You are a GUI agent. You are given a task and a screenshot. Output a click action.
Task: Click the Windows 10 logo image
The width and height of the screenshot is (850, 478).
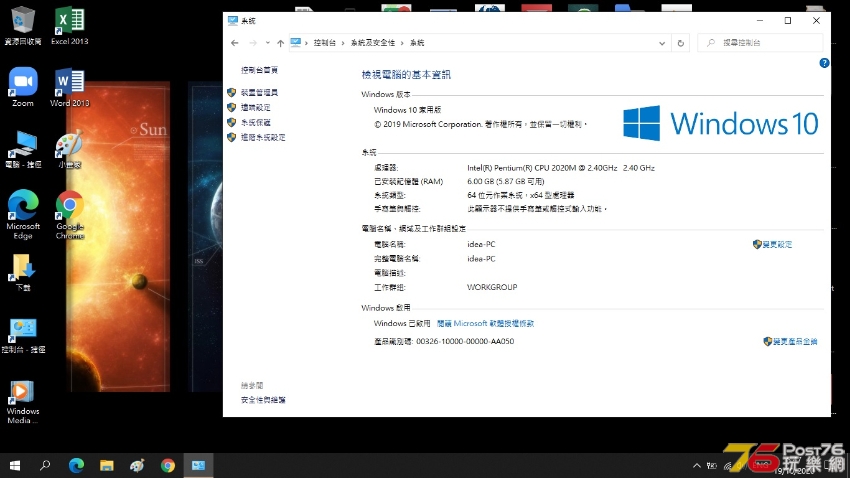(x=720, y=123)
